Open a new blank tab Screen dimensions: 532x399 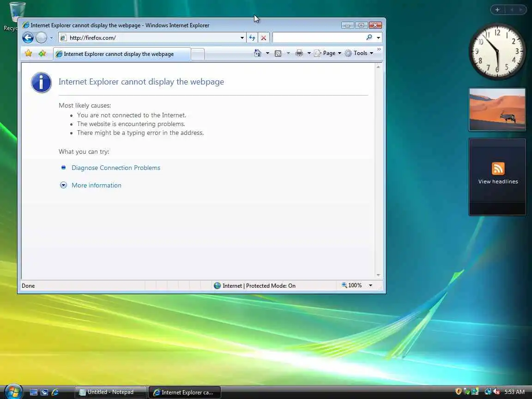[x=198, y=54]
